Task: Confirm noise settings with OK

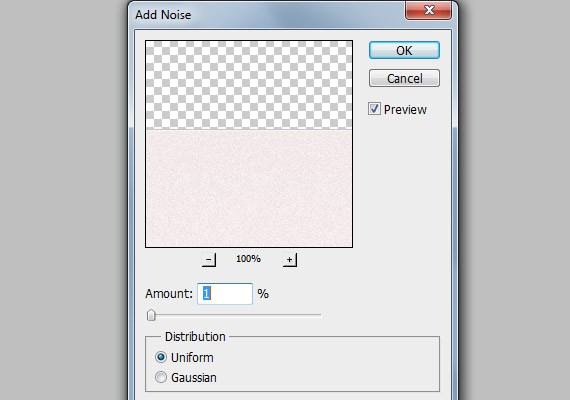Action: pos(404,50)
